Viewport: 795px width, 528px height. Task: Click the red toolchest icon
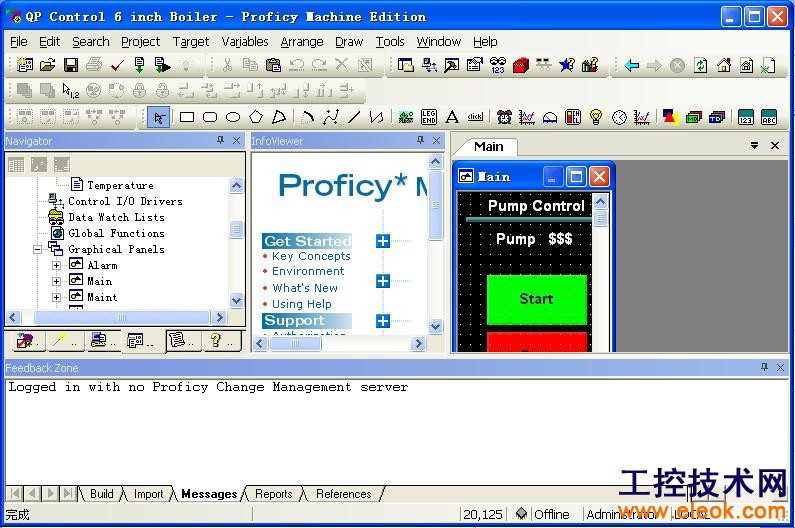521,65
